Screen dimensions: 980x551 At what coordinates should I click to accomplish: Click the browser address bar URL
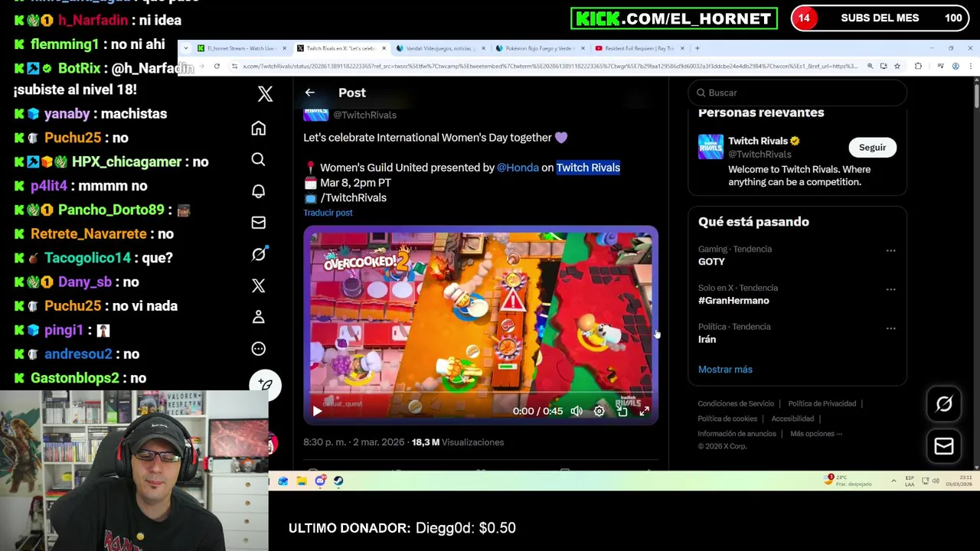click(550, 67)
